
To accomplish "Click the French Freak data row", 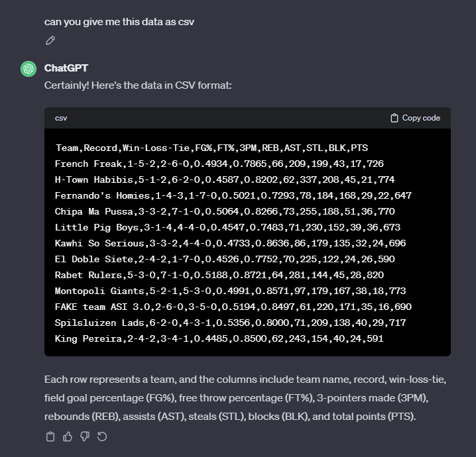I will (x=219, y=164).
